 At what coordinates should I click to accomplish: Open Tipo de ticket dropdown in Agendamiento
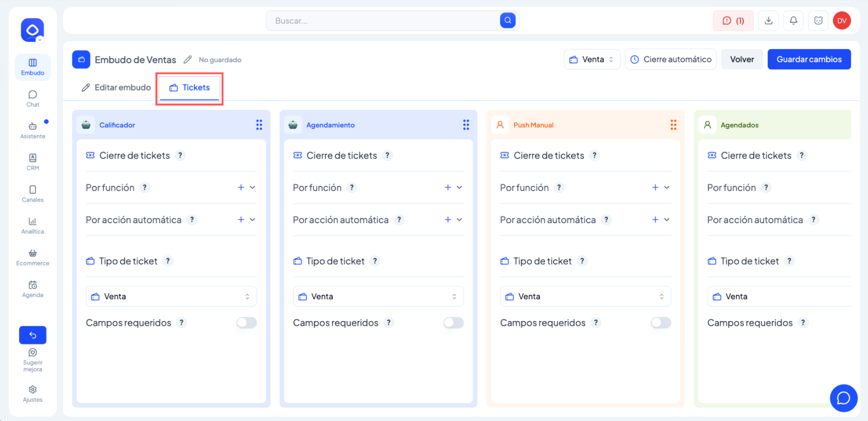(x=378, y=296)
